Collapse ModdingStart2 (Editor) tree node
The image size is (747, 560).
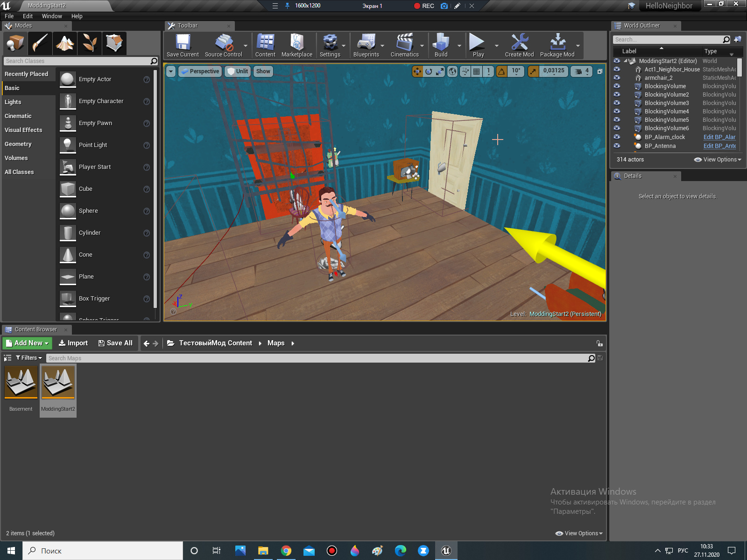click(625, 61)
